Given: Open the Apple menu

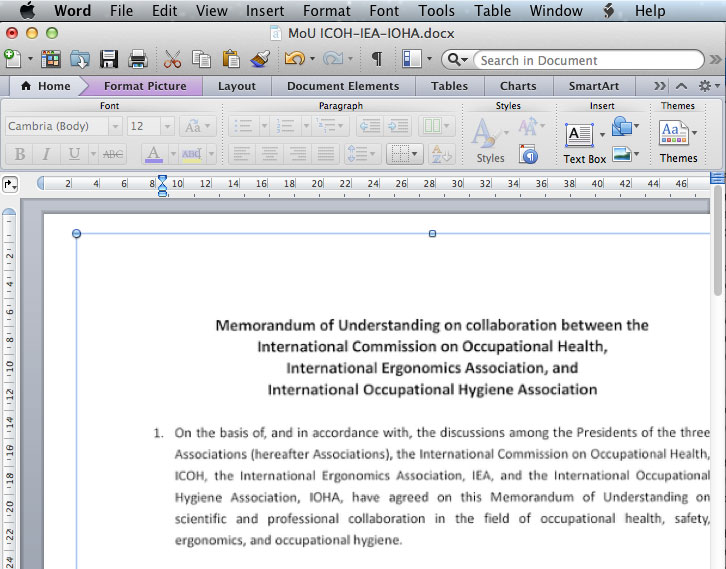Looking at the screenshot, I should click(x=27, y=10).
